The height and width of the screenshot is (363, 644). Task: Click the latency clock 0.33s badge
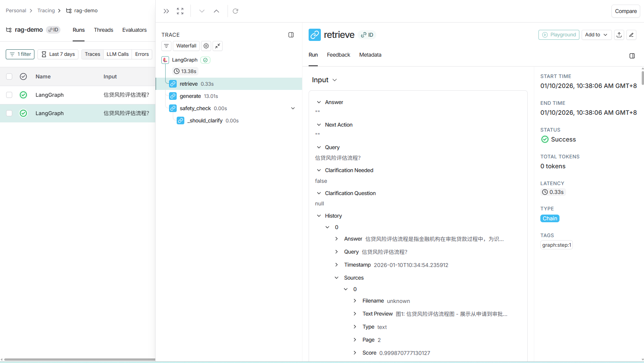click(x=553, y=192)
